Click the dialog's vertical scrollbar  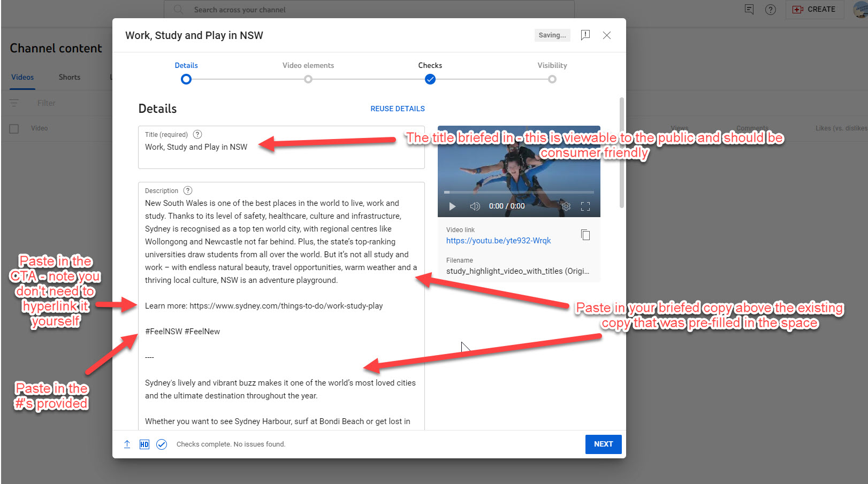pos(621,152)
